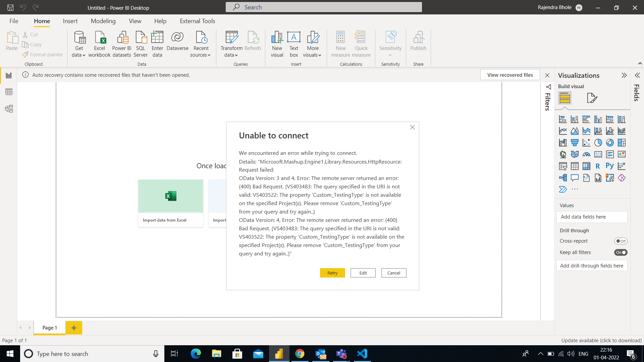Image resolution: width=644 pixels, height=362 pixels.
Task: Expand the More visuals dropdown
Action: [x=319, y=55]
